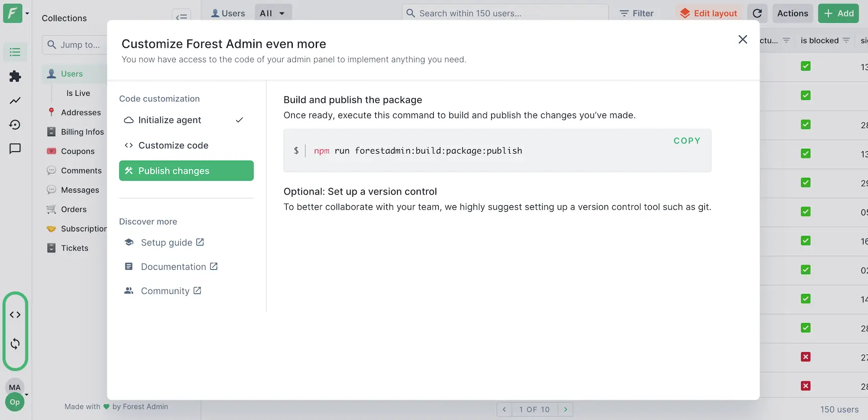Sort by the is blocked column header
The width and height of the screenshot is (868, 420).
coord(820,40)
